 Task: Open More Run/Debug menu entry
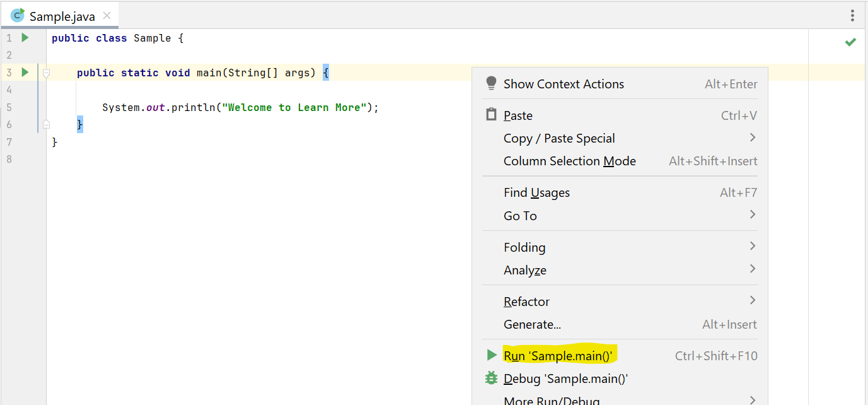tap(620, 399)
